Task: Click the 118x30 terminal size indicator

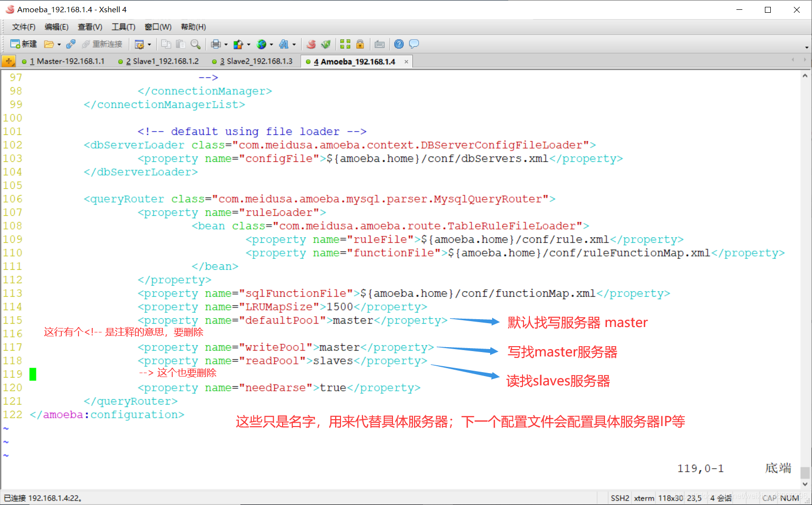Action: pos(670,498)
